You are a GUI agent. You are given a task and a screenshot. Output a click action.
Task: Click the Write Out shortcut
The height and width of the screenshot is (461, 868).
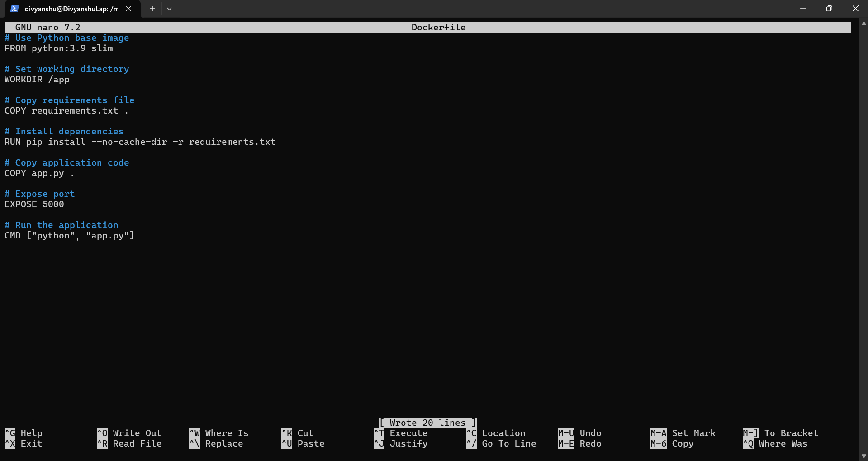tap(137, 433)
